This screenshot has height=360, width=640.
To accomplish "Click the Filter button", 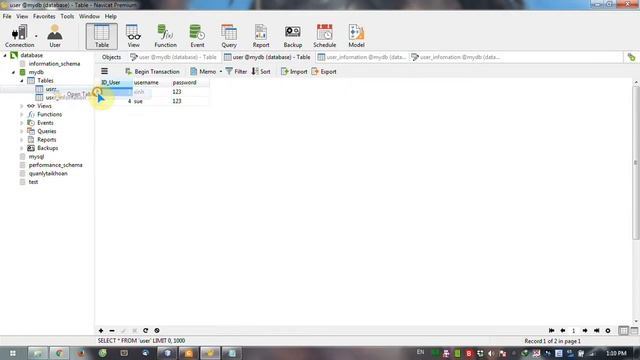I will (236, 72).
